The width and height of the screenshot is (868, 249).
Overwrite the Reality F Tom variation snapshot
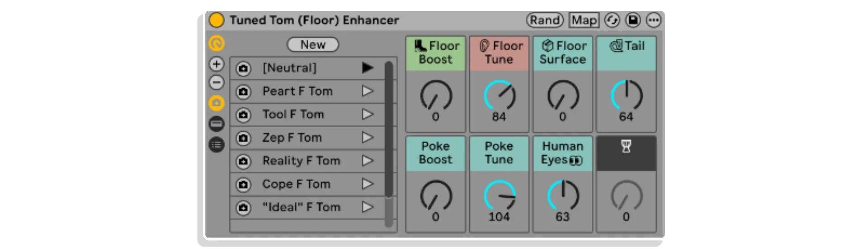point(243,161)
